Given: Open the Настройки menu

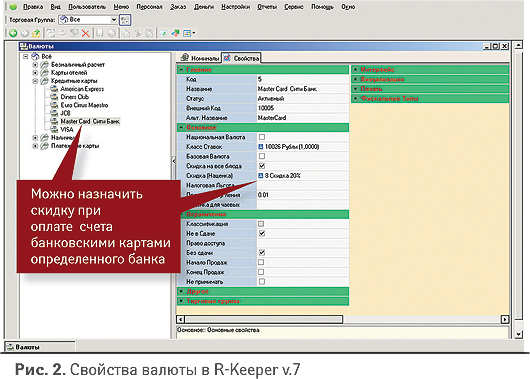Looking at the screenshot, I should click(x=236, y=7).
